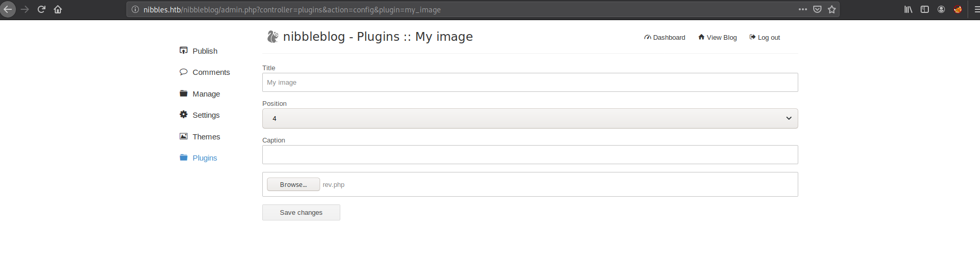Open the Dashboard link
980x269 pixels.
(x=665, y=37)
